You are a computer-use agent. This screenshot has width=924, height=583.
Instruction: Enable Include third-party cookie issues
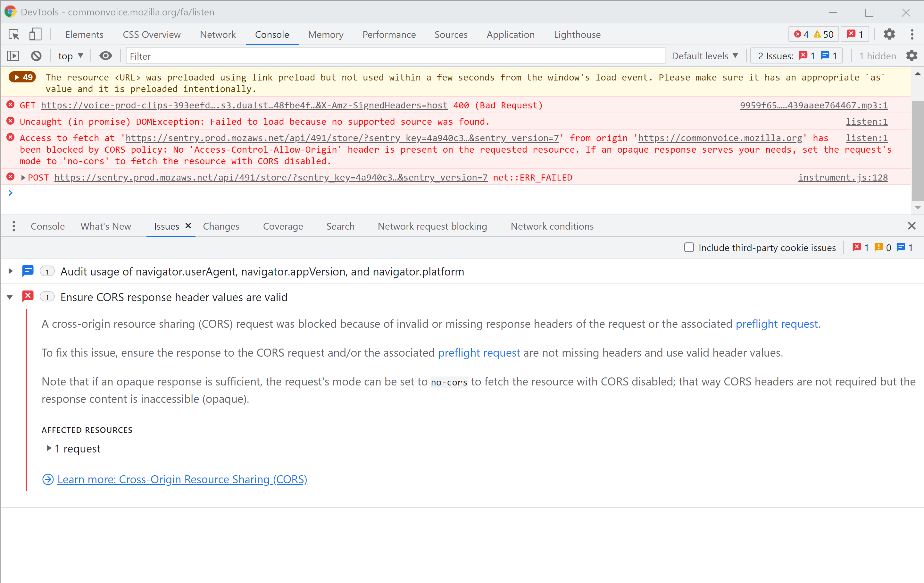689,247
